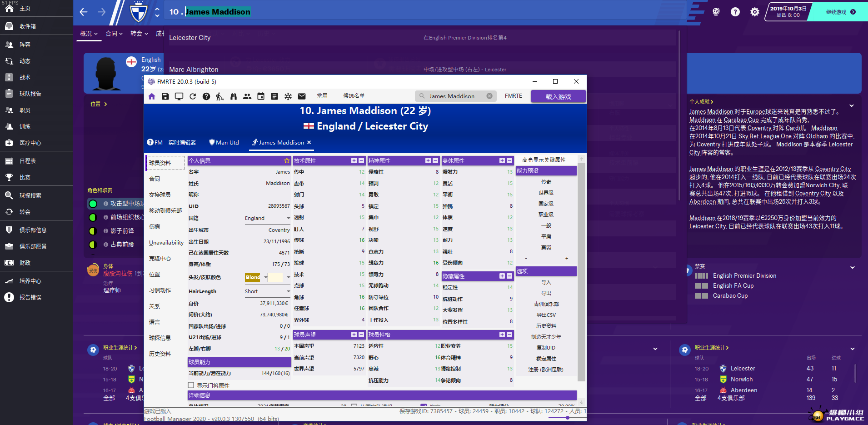The height and width of the screenshot is (425, 868).
Task: Click the save floppy disk icon
Action: coord(165,96)
